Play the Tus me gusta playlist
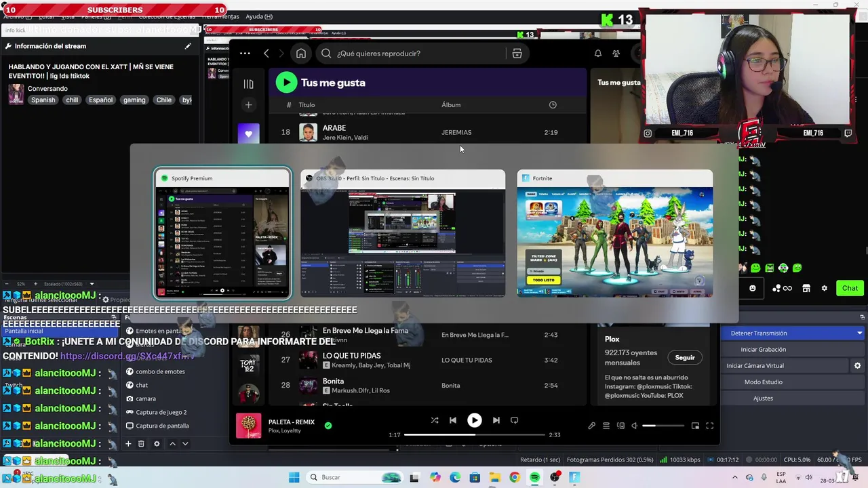 pyautogui.click(x=286, y=83)
